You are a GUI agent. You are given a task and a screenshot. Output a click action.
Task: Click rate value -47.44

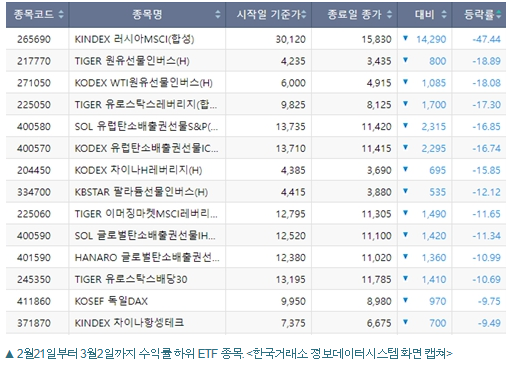click(487, 39)
